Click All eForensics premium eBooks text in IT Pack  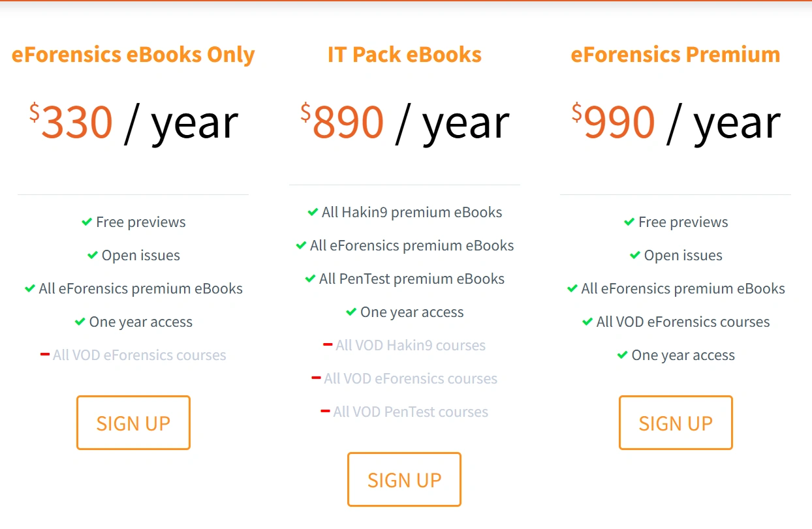tap(412, 245)
